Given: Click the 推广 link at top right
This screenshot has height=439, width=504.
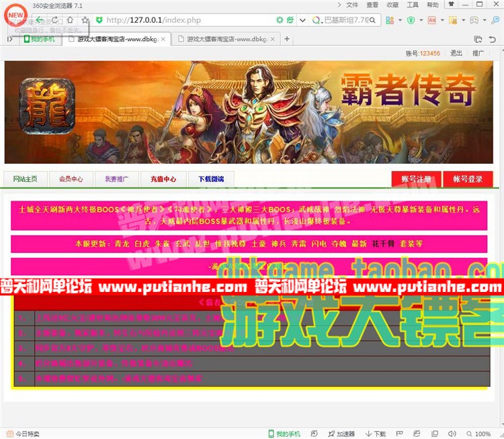Looking at the screenshot, I should tap(478, 53).
